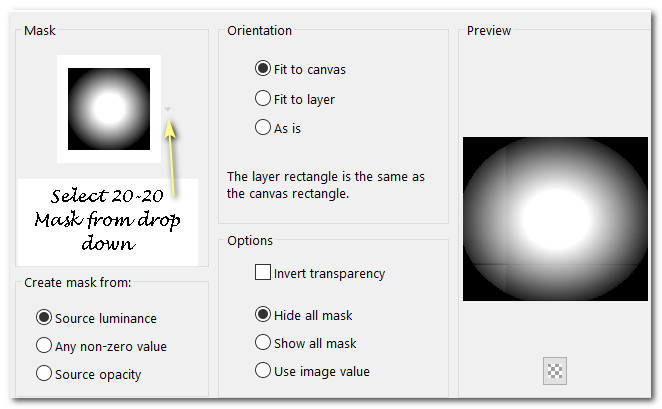662x409 pixels.
Task: Click the mask thumbnail preview
Action: (x=109, y=108)
